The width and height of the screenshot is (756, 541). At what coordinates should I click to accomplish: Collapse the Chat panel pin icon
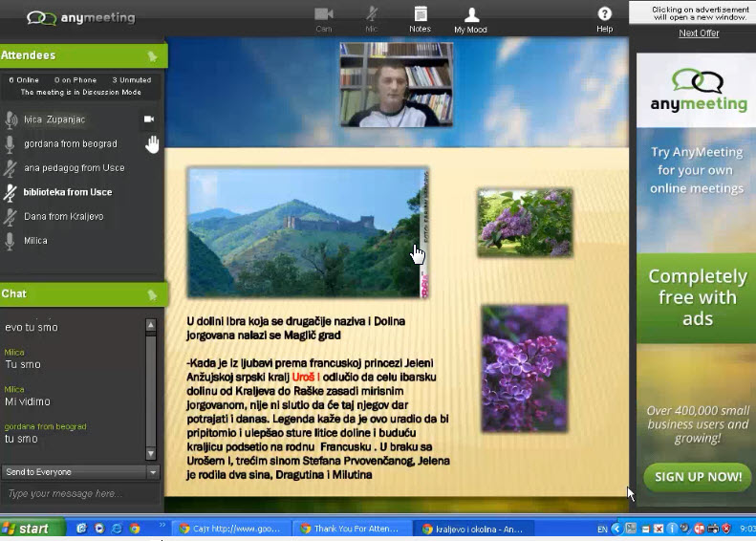point(152,294)
